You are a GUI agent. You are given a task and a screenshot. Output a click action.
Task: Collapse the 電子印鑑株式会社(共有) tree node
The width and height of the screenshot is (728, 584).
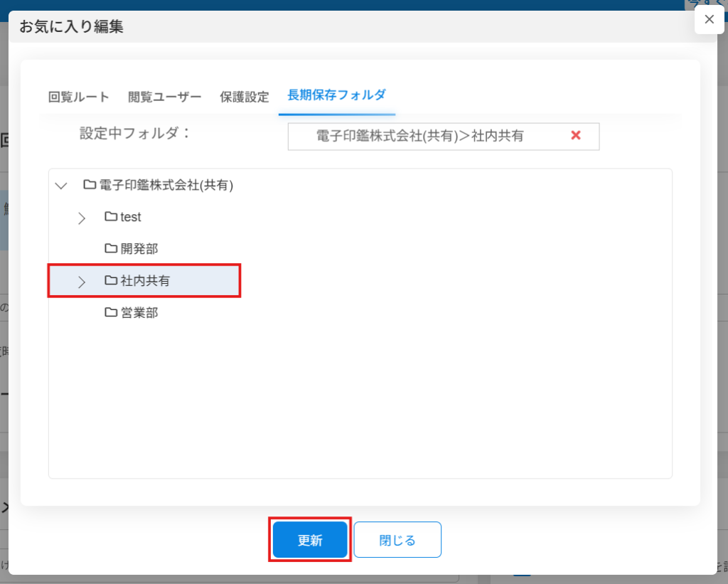[61, 186]
